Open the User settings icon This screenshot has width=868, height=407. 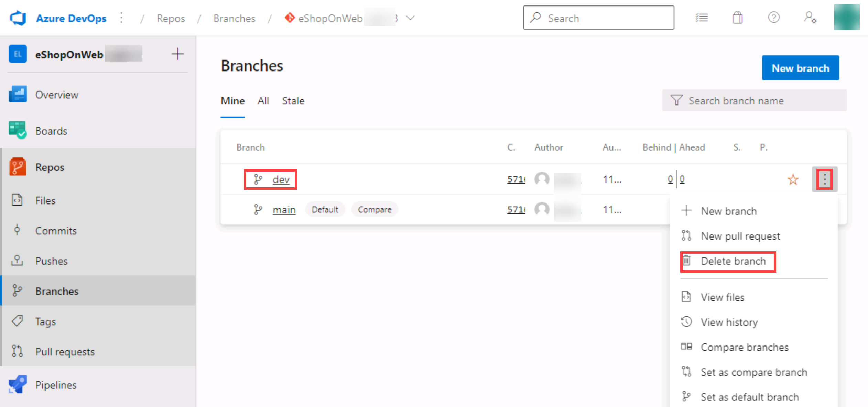click(x=810, y=18)
